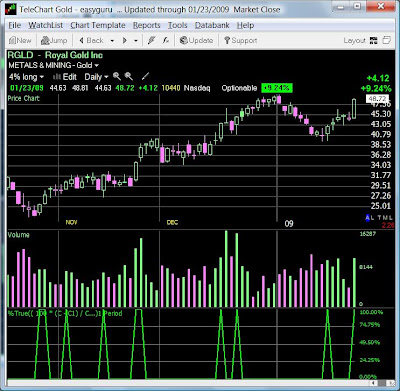Click the 10440 volume value
This screenshot has height=391, width=400.
(171, 88)
